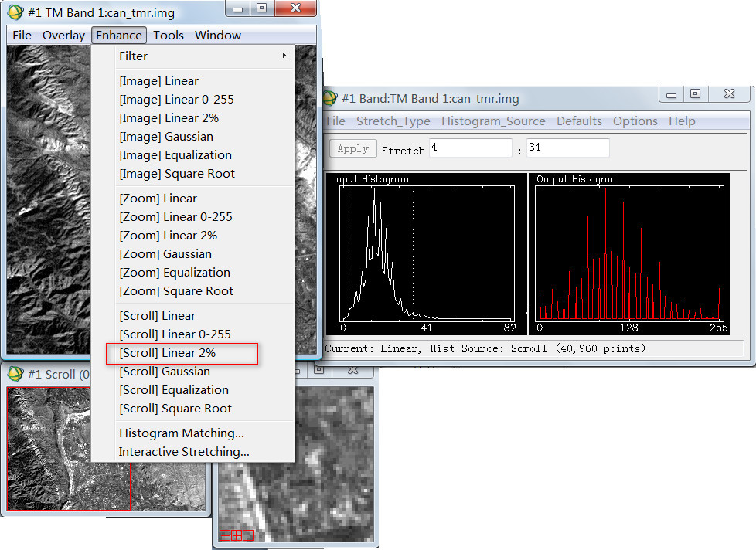Click the Apply button
The image size is (756, 550).
353,149
